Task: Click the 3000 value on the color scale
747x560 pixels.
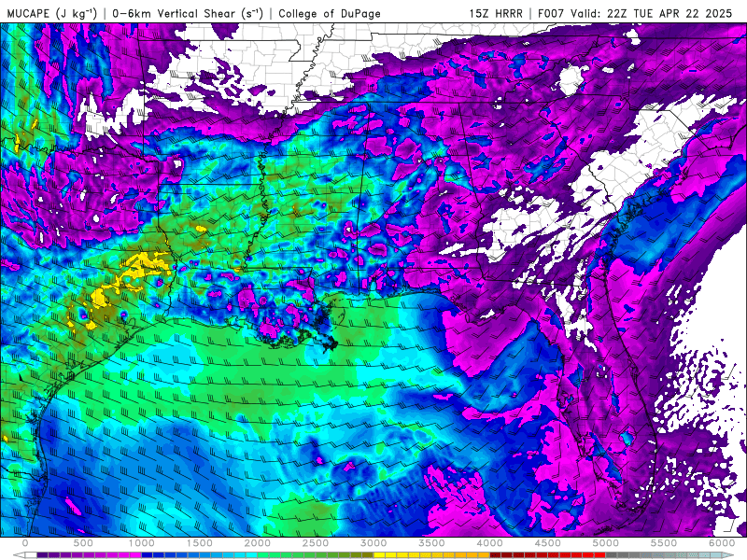Action: pyautogui.click(x=374, y=543)
